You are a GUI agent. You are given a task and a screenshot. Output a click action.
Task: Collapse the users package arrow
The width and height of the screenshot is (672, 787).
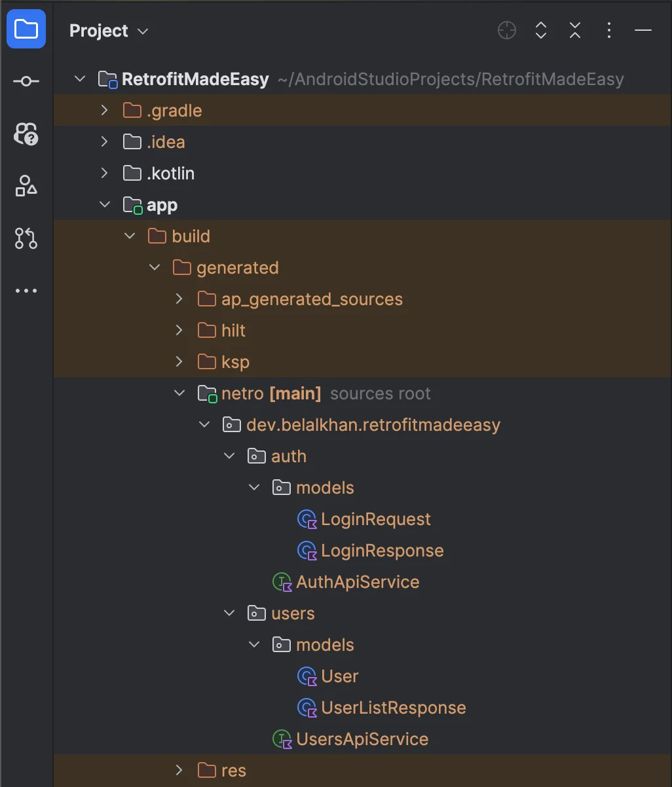[229, 613]
